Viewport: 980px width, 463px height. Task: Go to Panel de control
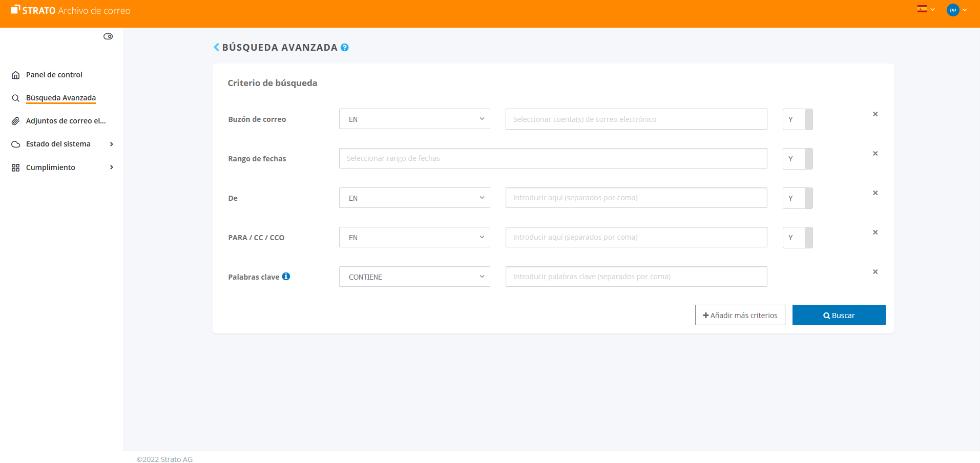pos(54,75)
